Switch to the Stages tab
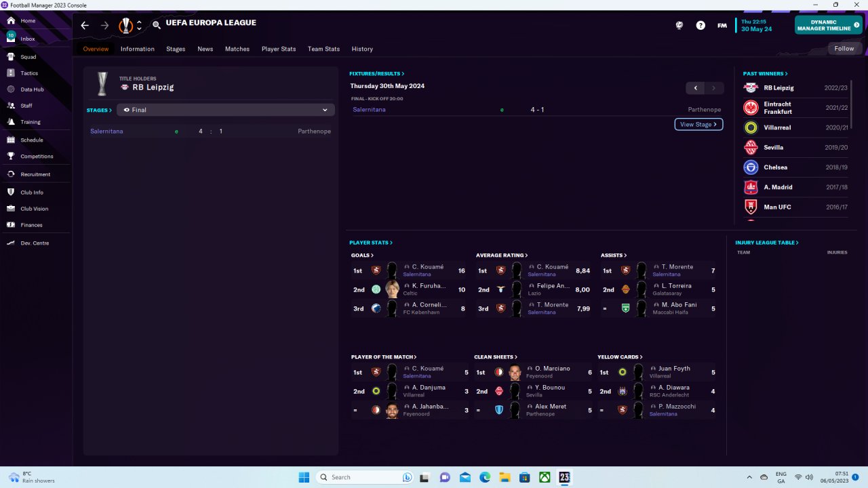868x488 pixels. pos(176,49)
